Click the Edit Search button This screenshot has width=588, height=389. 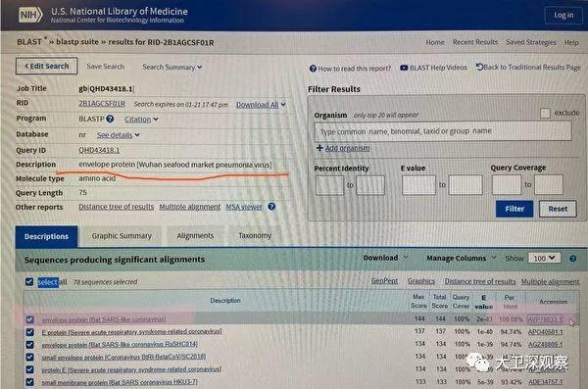[x=47, y=66]
